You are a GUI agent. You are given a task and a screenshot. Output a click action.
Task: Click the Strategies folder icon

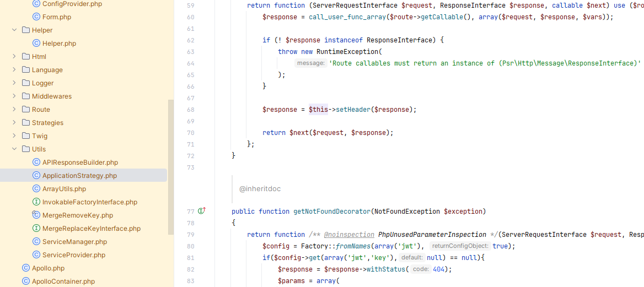26,123
